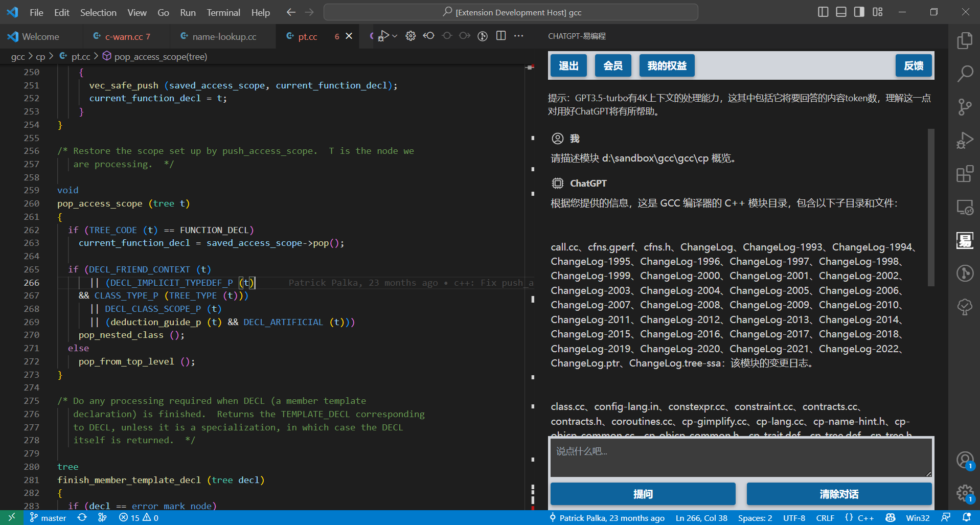Screen dimensions: 980x525
Task: Open the Search view magnifier icon
Action: pos(965,74)
